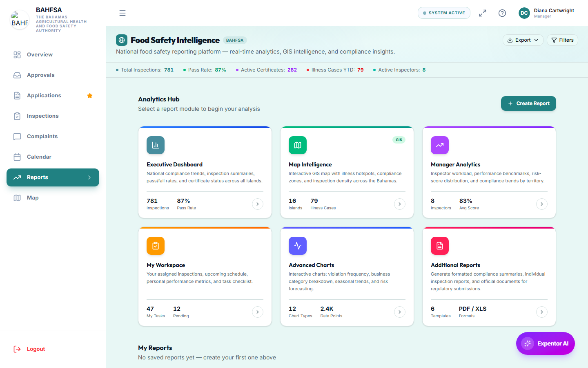
Task: Click the My Workspace card title
Action: (x=166, y=265)
